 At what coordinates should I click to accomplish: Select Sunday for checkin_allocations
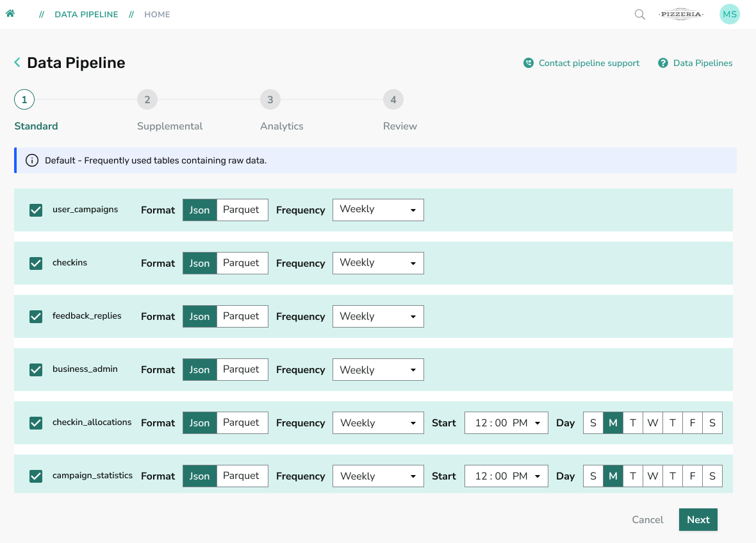[x=593, y=423]
